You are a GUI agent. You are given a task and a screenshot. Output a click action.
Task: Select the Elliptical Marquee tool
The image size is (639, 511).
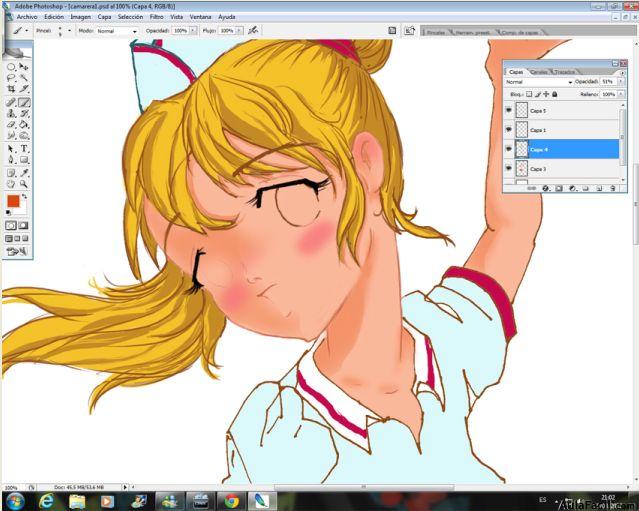tap(11, 66)
